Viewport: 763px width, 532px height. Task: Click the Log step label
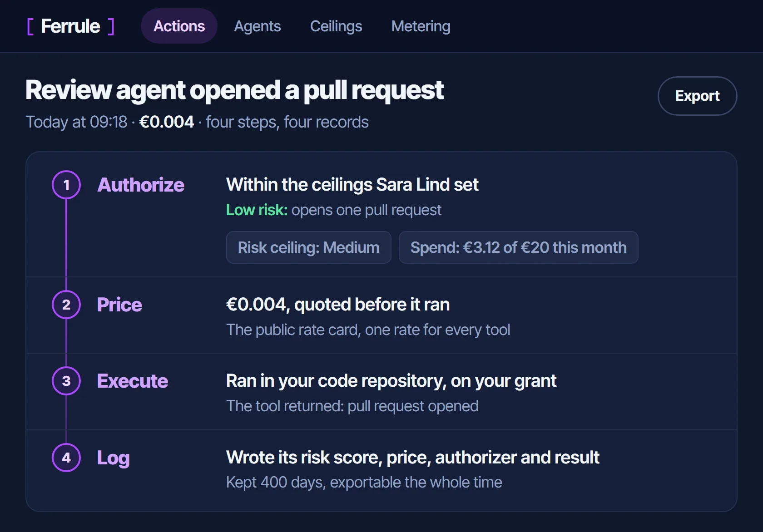pyautogui.click(x=114, y=458)
